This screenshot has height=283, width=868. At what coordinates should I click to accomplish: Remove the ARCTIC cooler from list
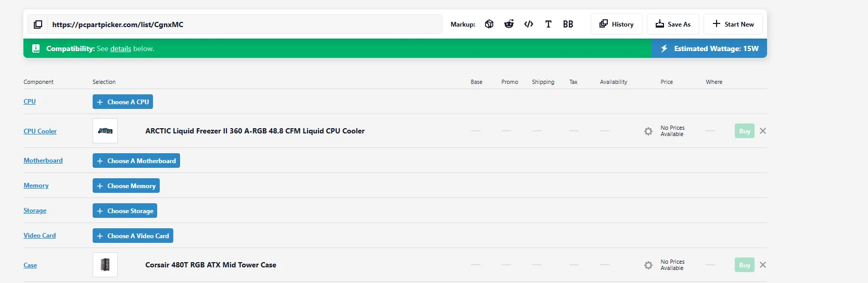763,131
